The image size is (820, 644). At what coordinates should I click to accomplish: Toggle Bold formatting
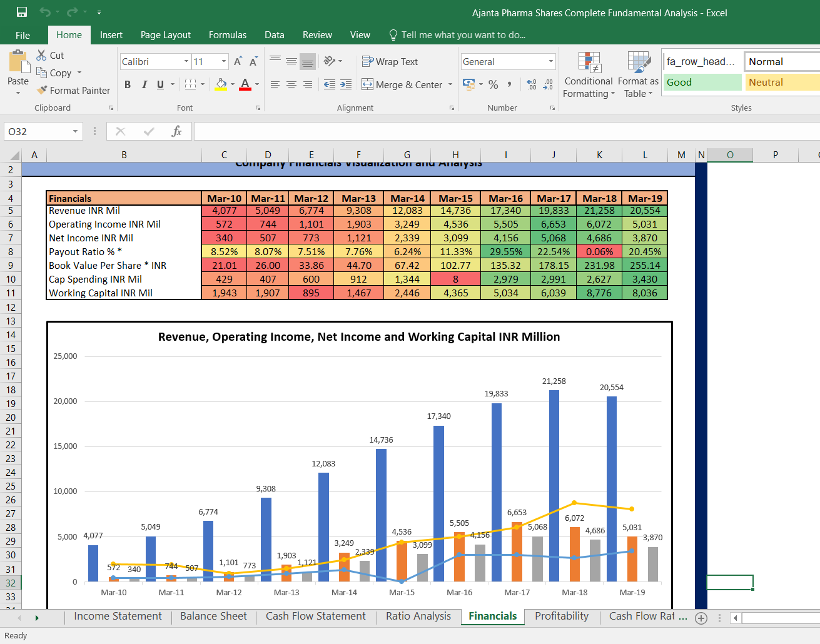tap(128, 84)
